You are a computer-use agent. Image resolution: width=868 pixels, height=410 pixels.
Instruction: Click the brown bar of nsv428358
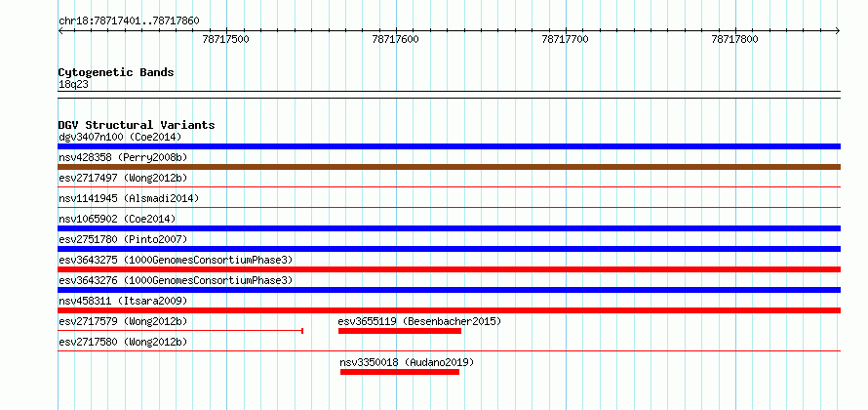(449, 167)
